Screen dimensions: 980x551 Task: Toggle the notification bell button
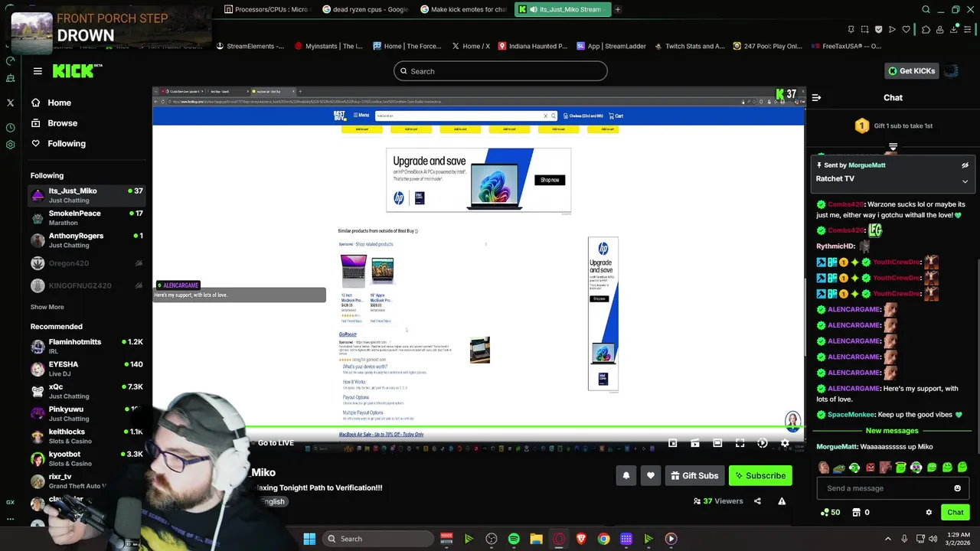[x=626, y=476]
